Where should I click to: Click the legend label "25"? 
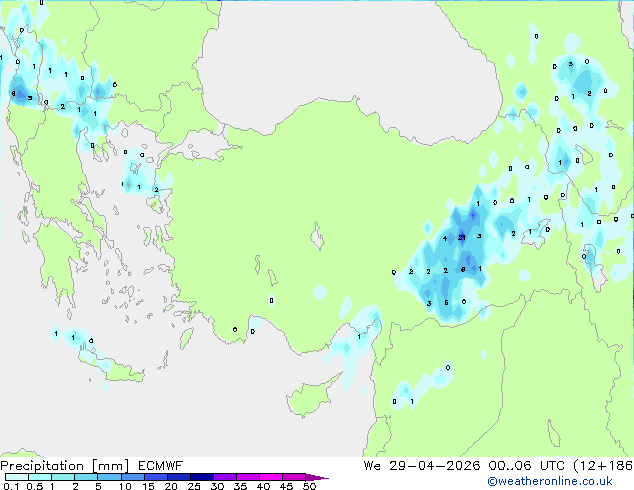194,486
